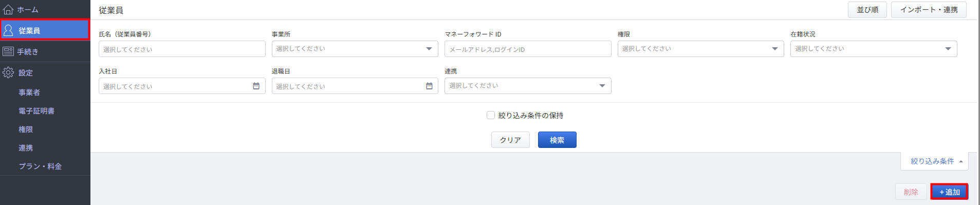Open インポート・連携 button

(929, 10)
